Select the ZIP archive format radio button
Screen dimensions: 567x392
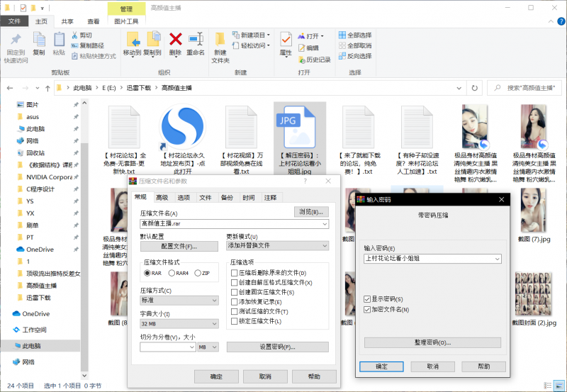coord(198,273)
